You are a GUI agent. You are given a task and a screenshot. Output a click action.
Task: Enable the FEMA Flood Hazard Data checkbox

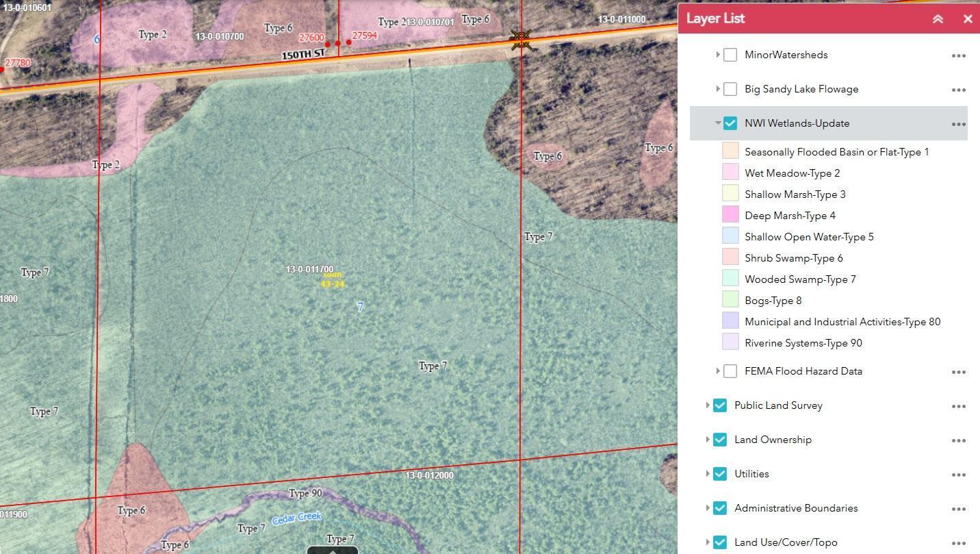(x=730, y=371)
